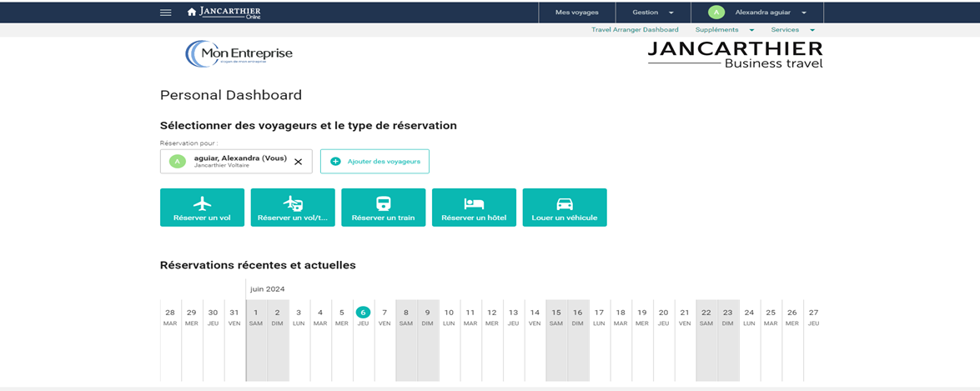The image size is (980, 391).
Task: Click the Mon Entreprise logo
Action: (239, 54)
